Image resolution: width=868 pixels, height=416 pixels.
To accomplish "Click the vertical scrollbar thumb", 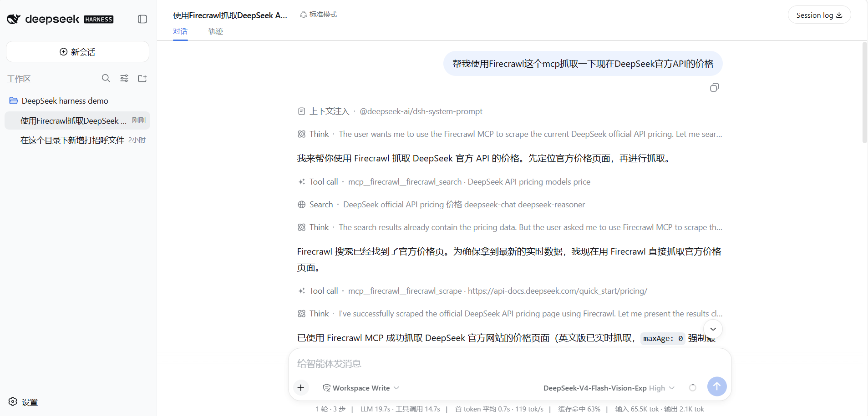I will [x=865, y=93].
